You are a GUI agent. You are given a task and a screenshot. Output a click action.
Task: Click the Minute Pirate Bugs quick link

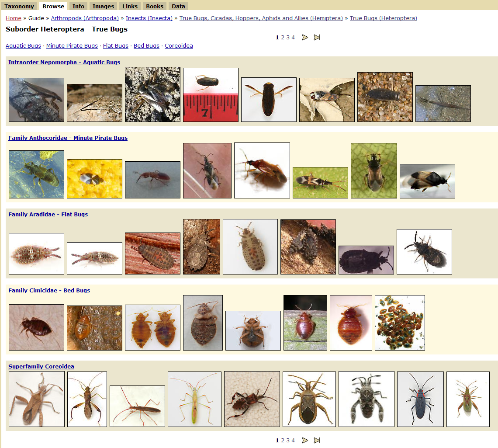tap(72, 45)
